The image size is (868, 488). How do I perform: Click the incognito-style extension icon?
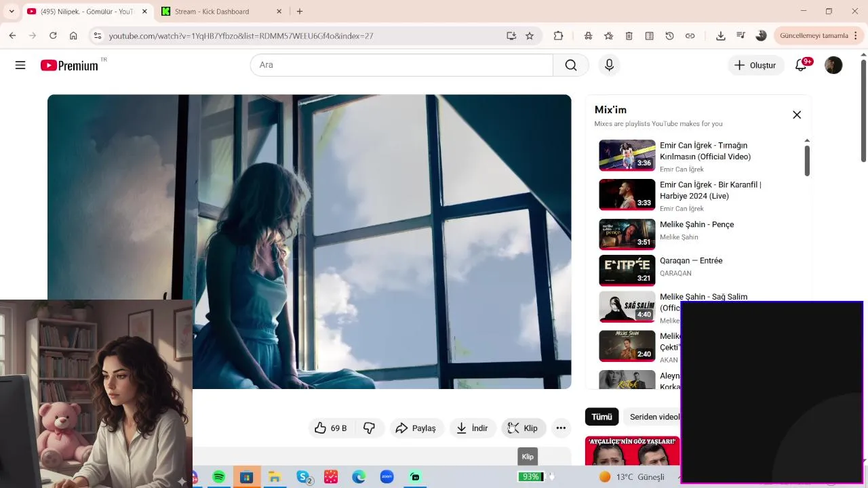(588, 36)
